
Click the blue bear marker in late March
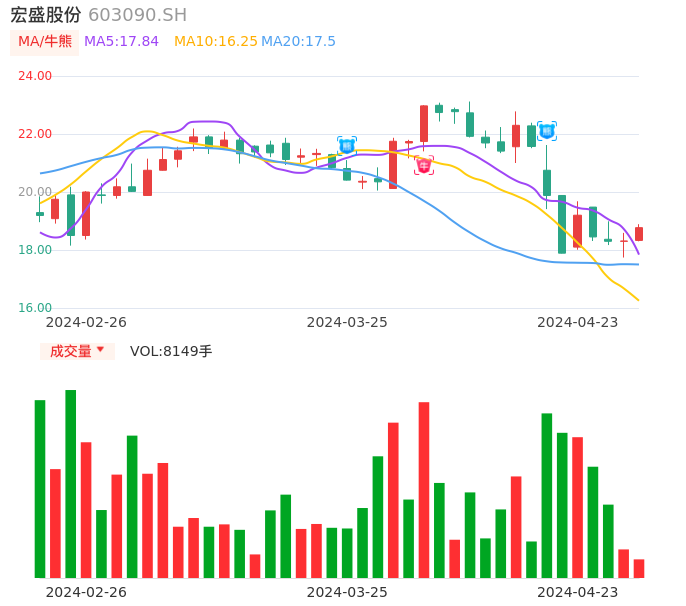point(347,146)
